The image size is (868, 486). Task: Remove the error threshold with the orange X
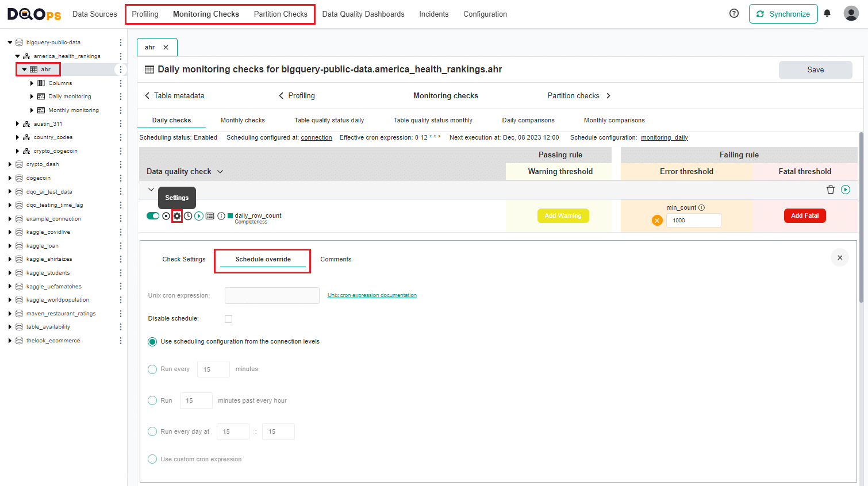click(657, 221)
